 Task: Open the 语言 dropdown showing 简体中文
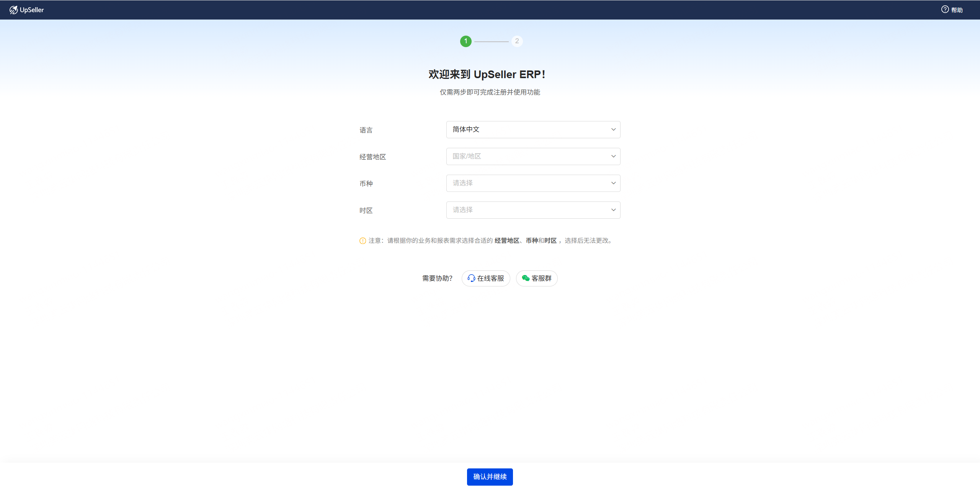click(533, 129)
